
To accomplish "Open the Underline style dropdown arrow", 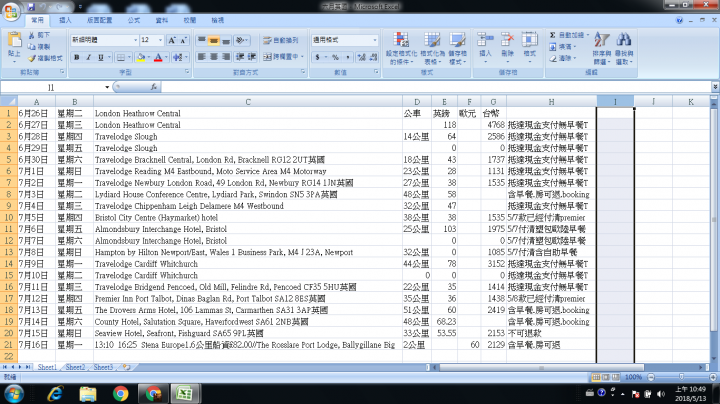I will click(109, 57).
